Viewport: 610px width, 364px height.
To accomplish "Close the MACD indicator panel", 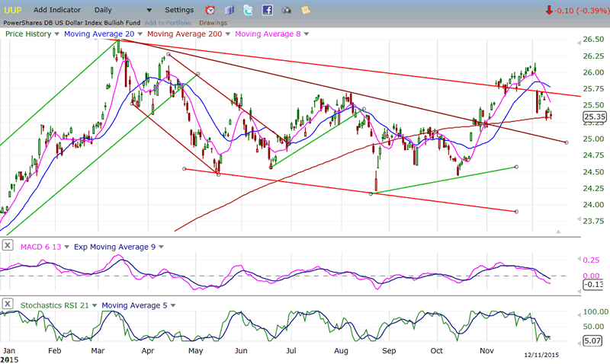I will click(8, 245).
